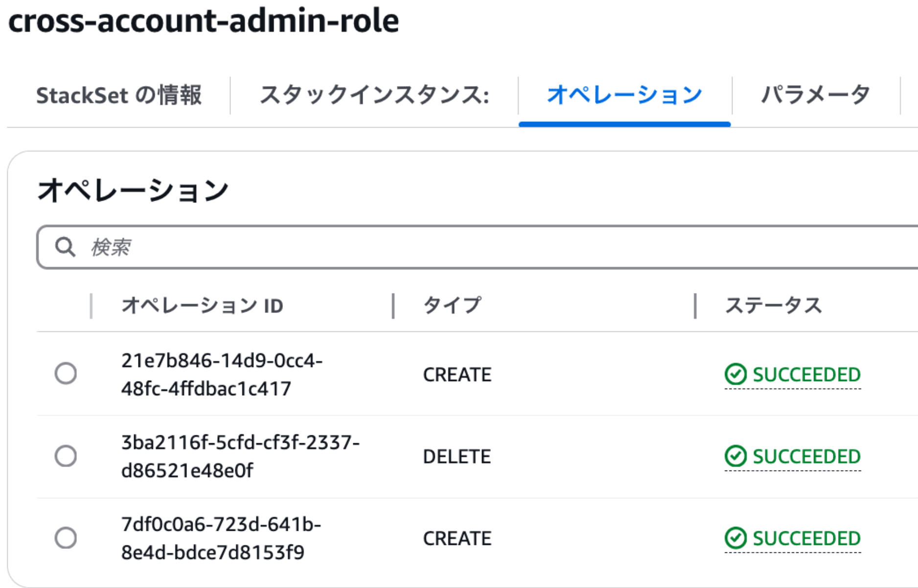Select radio button for operation 3ba2116f

tap(66, 456)
